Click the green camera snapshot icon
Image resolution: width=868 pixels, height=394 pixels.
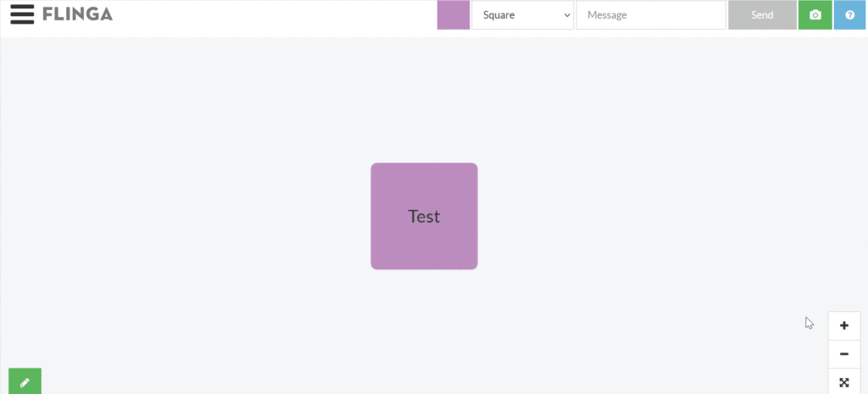pyautogui.click(x=815, y=15)
